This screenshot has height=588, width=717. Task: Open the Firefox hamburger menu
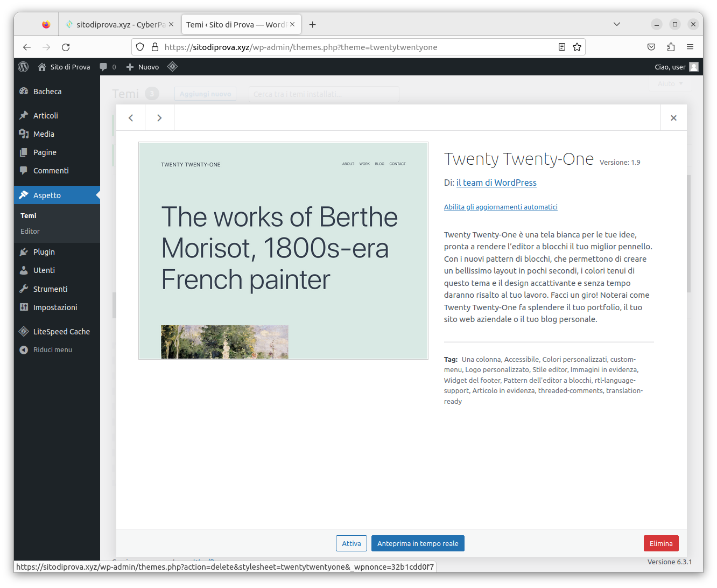click(690, 47)
